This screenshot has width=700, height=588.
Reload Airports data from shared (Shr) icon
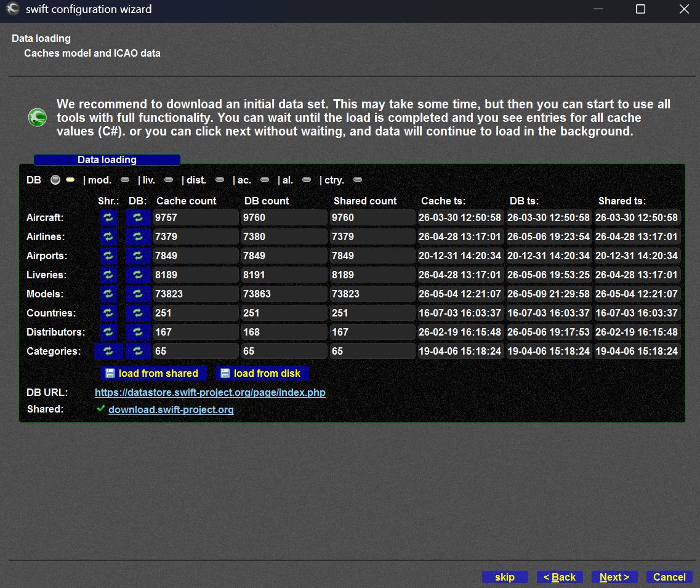point(108,256)
